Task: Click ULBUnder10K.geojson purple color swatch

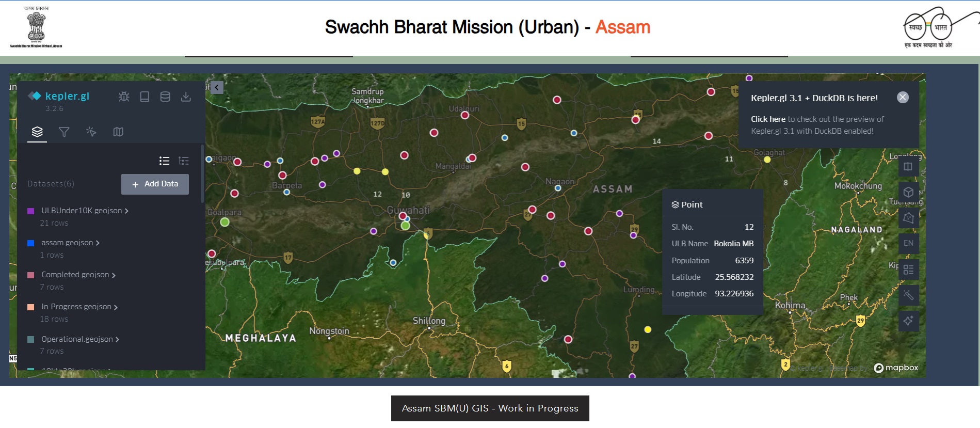Action: click(30, 211)
